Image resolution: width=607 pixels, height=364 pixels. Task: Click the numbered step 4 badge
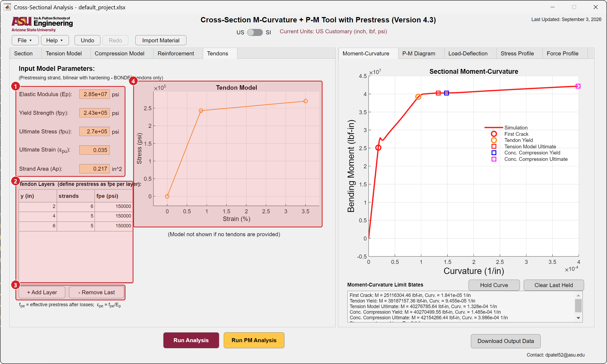(x=133, y=81)
